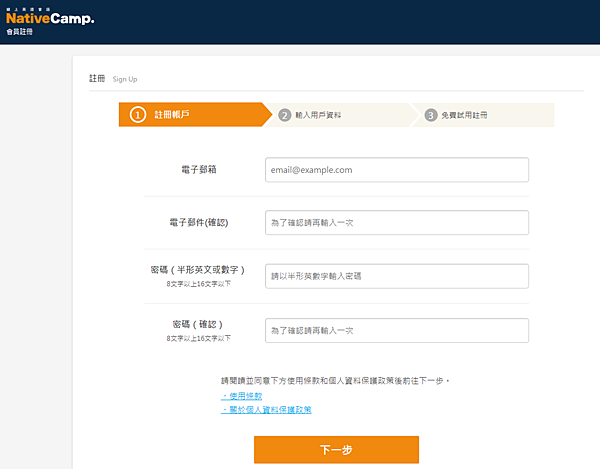
Task: Click the 電子郵箱 field label
Action: pyautogui.click(x=200, y=170)
